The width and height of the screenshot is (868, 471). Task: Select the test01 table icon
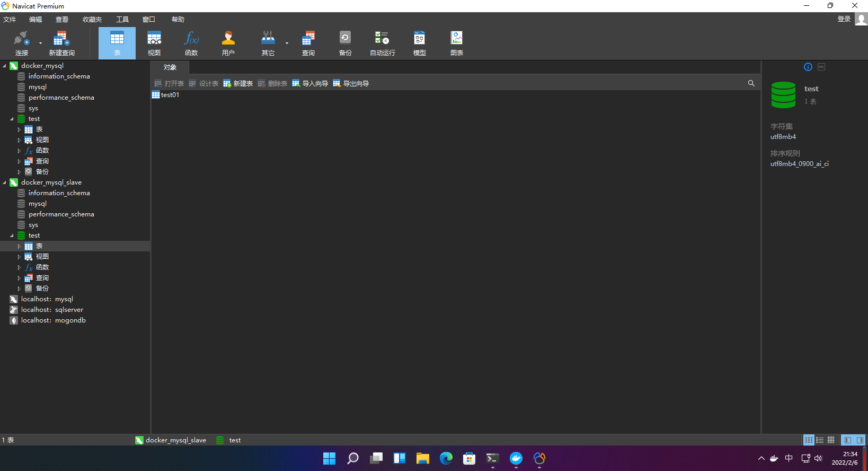(x=156, y=95)
